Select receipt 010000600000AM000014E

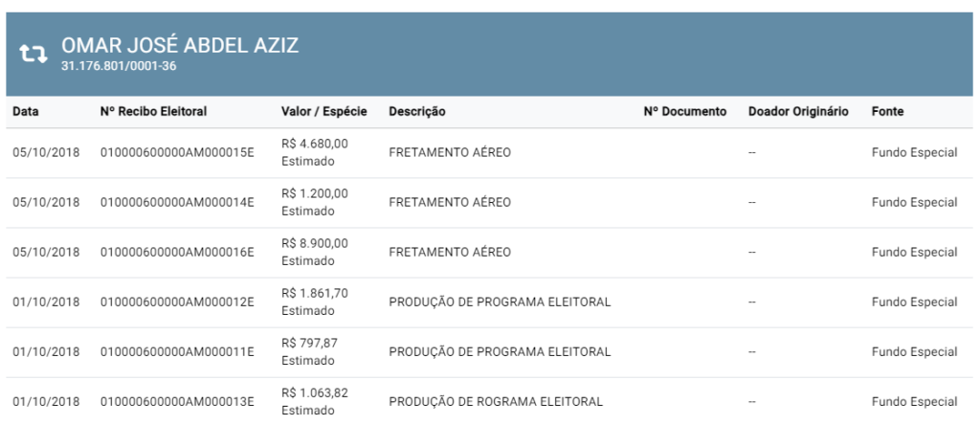point(177,203)
